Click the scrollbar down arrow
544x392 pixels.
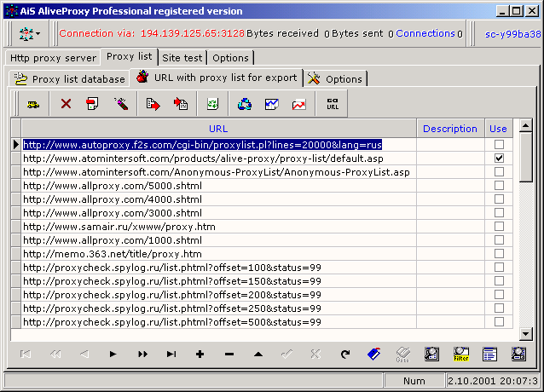click(526, 334)
